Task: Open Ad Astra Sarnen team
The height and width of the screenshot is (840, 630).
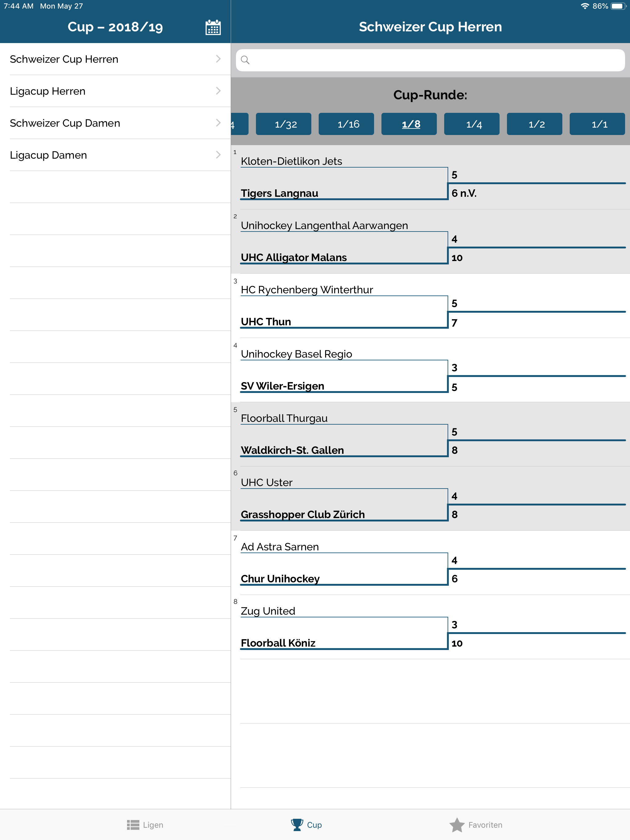Action: click(280, 546)
